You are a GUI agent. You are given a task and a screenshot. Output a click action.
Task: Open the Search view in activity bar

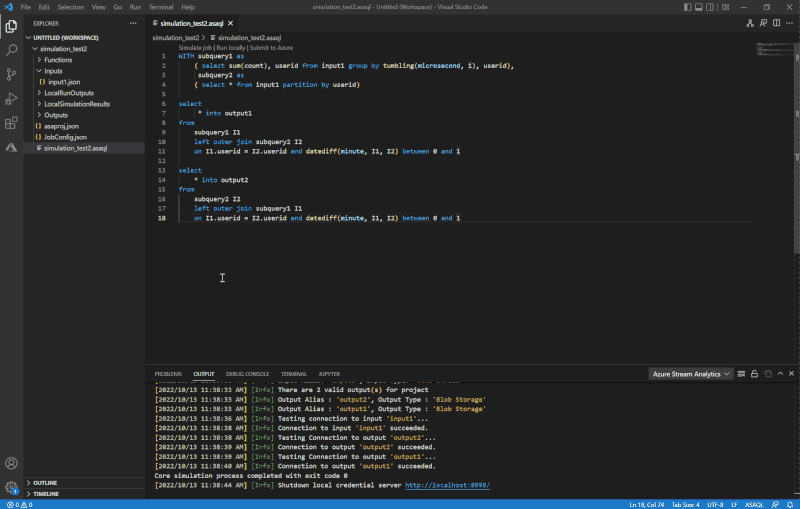coord(11,49)
